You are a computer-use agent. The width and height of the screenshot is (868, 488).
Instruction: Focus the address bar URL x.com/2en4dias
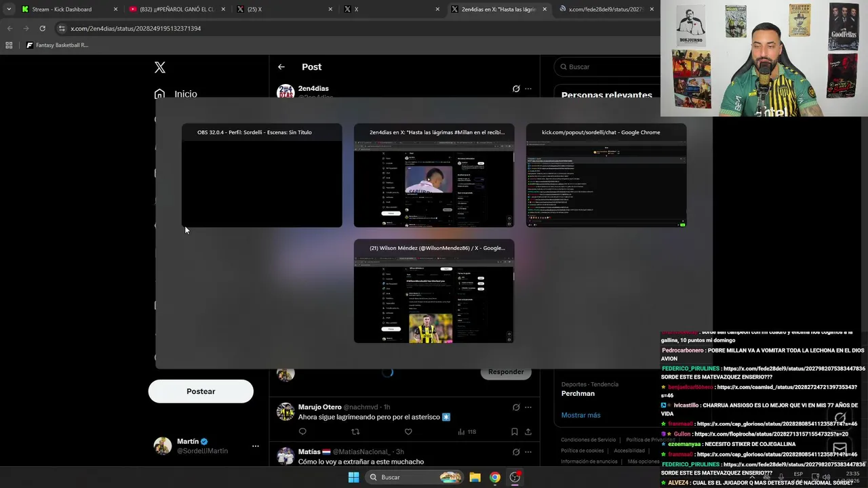[x=136, y=28]
